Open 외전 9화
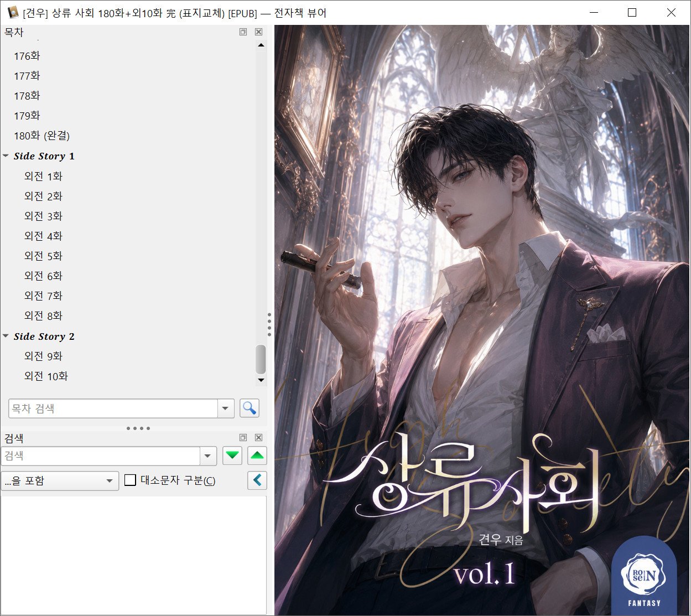This screenshot has width=691, height=616. (43, 356)
